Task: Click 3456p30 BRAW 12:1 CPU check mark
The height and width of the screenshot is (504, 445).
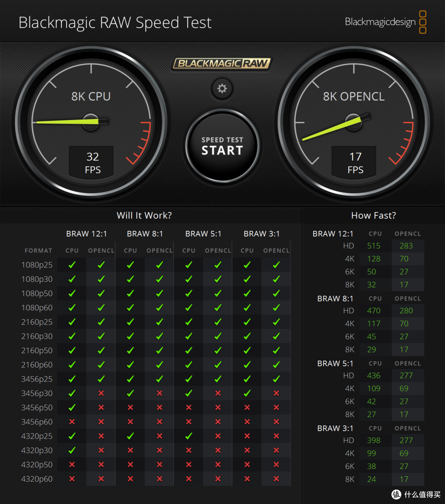Action: pyautogui.click(x=72, y=393)
